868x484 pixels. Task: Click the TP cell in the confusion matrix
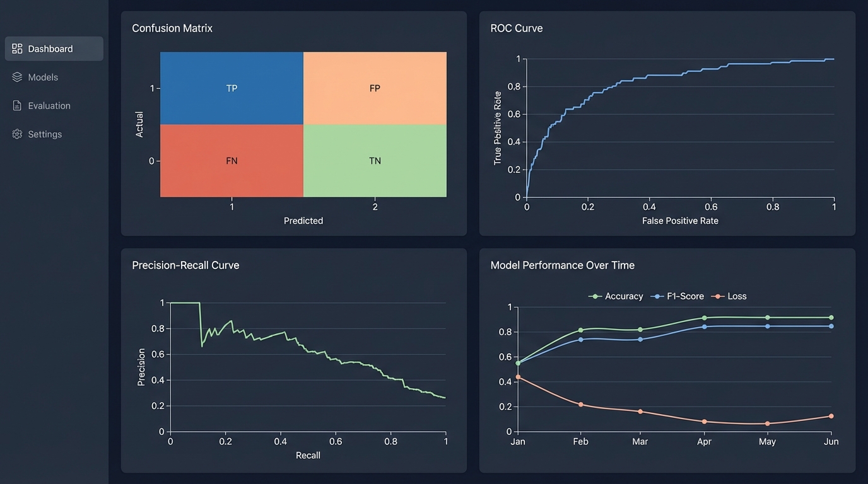(232, 88)
